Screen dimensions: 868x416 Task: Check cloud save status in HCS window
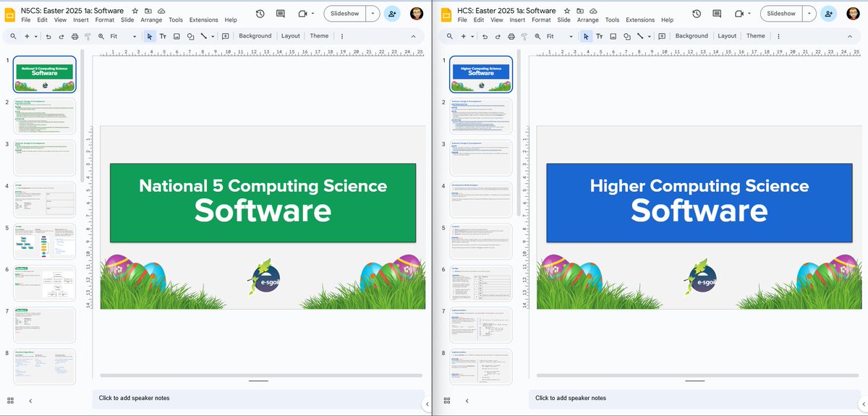593,11
